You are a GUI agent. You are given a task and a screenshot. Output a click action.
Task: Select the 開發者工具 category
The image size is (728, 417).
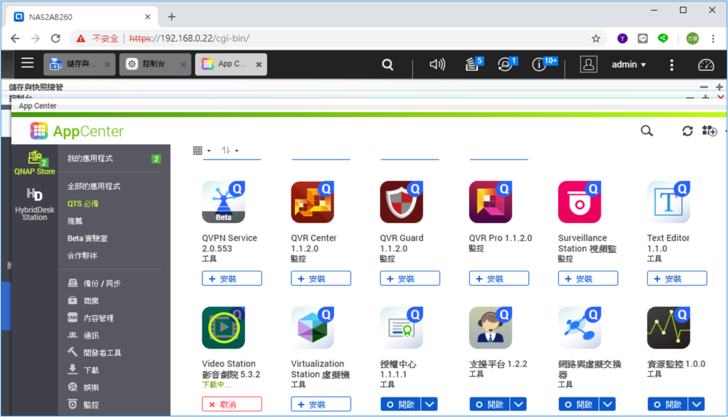95,352
